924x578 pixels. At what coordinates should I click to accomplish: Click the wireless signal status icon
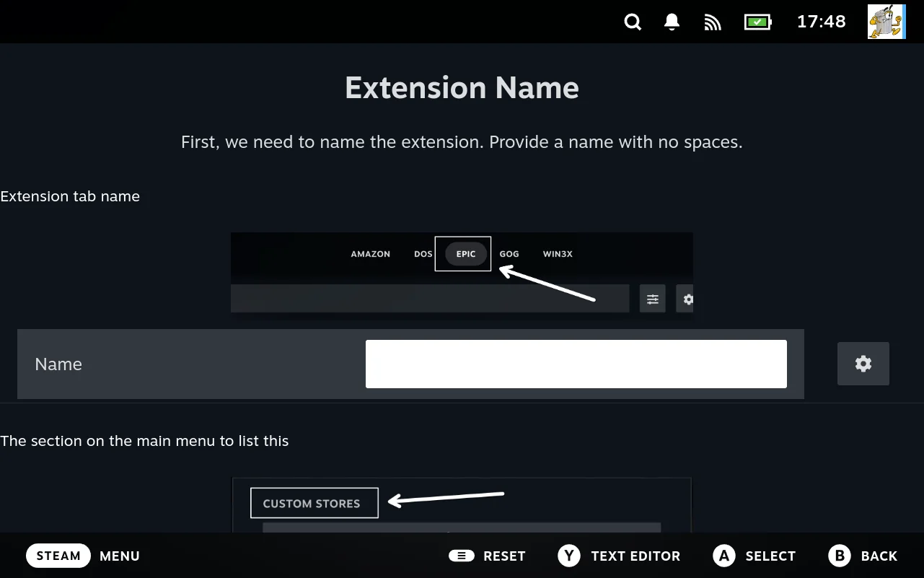click(x=713, y=22)
